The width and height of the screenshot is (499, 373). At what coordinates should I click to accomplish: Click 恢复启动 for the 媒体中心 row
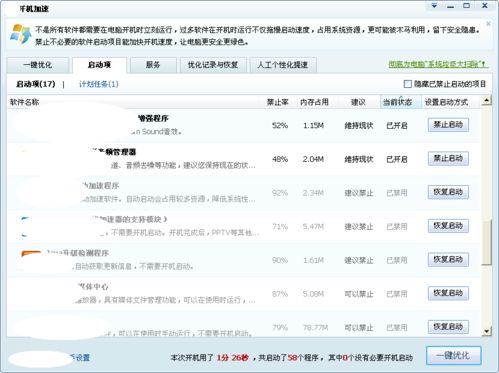click(448, 293)
